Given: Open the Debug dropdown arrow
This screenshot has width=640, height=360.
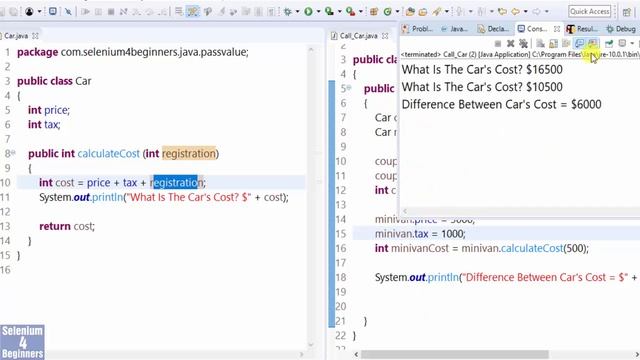Looking at the screenshot, I should click(298, 11).
